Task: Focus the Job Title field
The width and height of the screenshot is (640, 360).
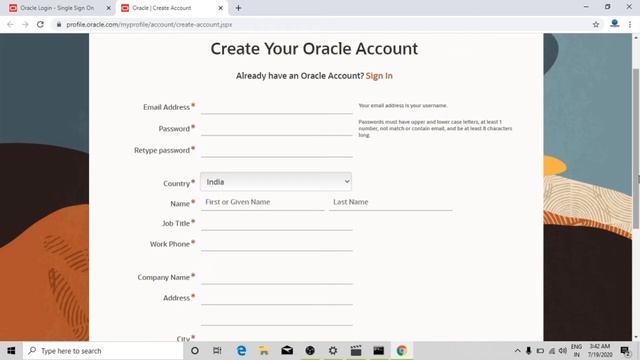Action: [276, 223]
